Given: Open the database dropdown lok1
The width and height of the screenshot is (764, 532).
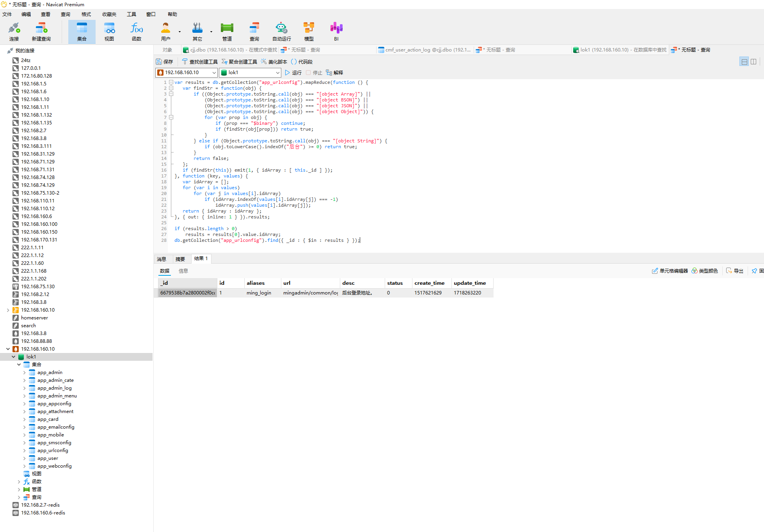Looking at the screenshot, I should tap(250, 73).
